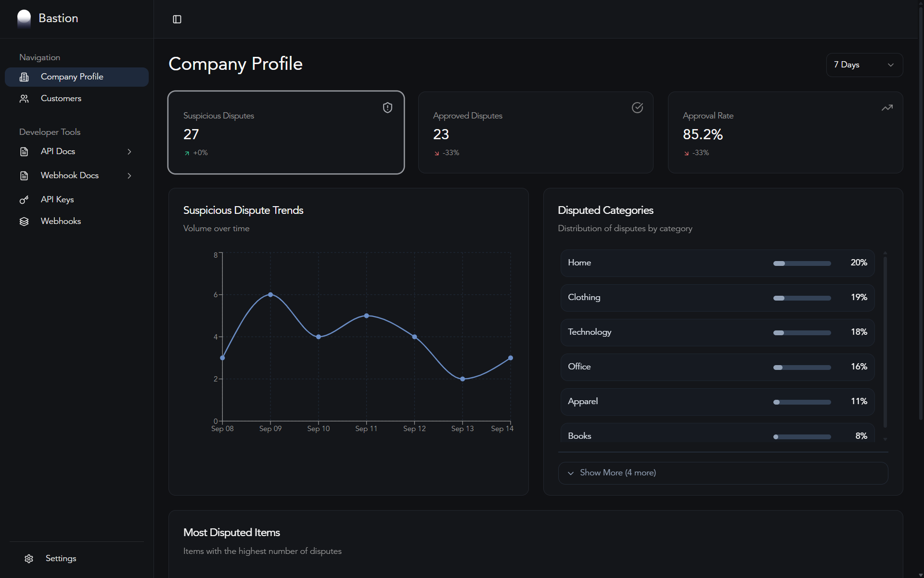This screenshot has width=924, height=578.
Task: Click the Customers people icon
Action: tap(24, 98)
